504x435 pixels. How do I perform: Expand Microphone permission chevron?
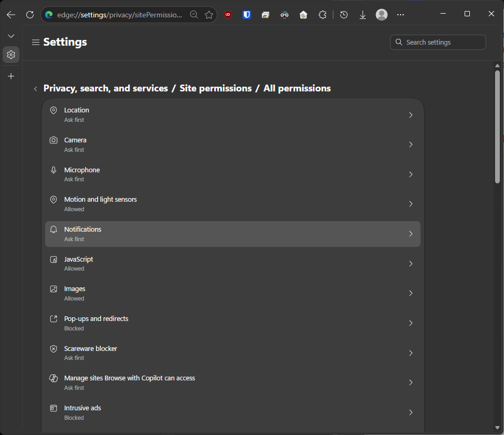(x=411, y=174)
